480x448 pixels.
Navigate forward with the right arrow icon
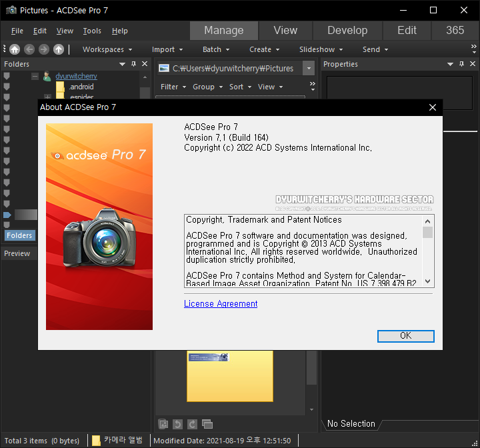coord(44,49)
